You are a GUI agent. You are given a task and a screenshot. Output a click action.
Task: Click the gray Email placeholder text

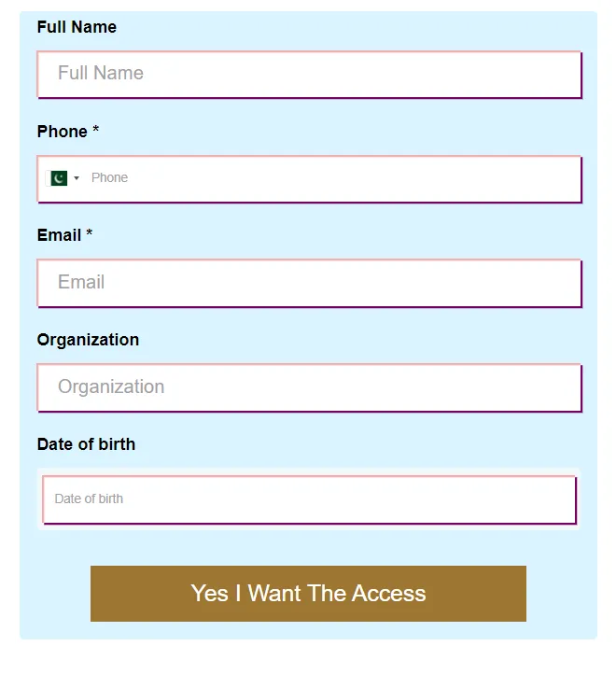(x=81, y=282)
